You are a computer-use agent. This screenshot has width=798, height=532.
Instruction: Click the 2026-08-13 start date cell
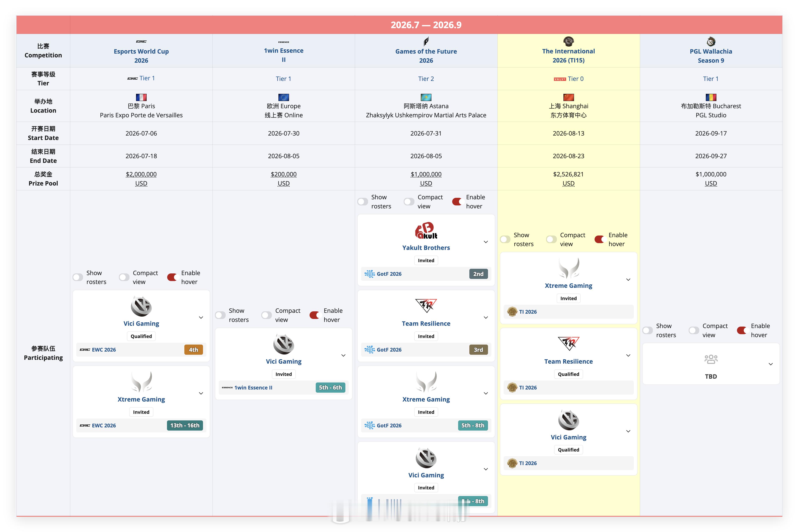(569, 133)
